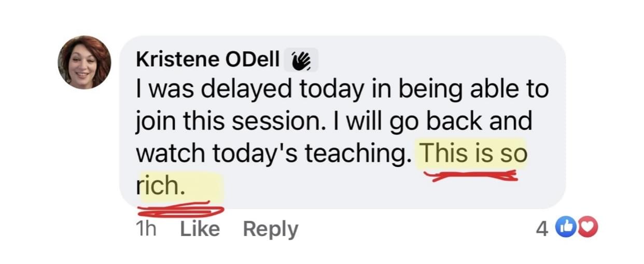Open Kristene ODell's profile picture
Screen dimensions: 644x264
pyautogui.click(x=84, y=62)
